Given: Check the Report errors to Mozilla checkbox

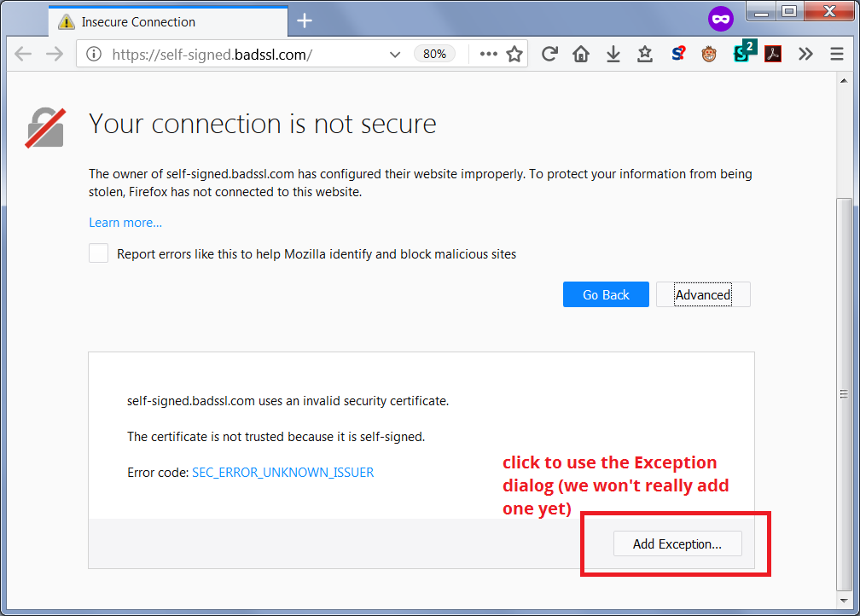Looking at the screenshot, I should [99, 253].
